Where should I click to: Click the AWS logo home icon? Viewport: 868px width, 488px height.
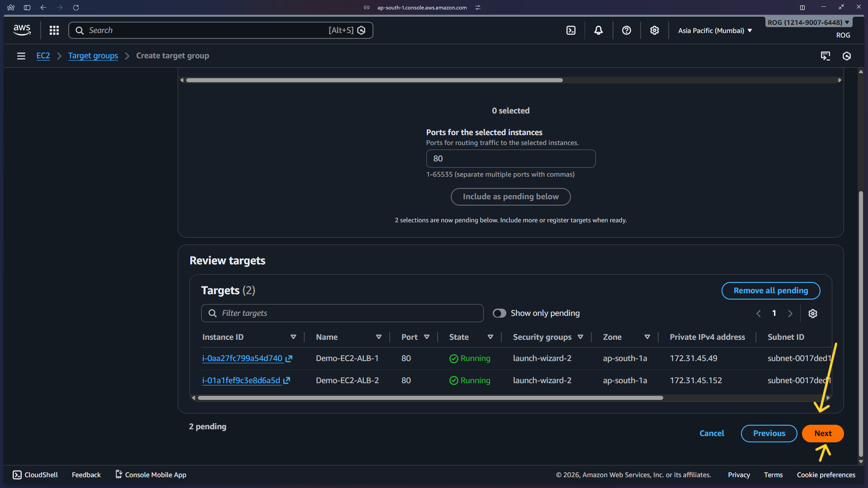22,30
